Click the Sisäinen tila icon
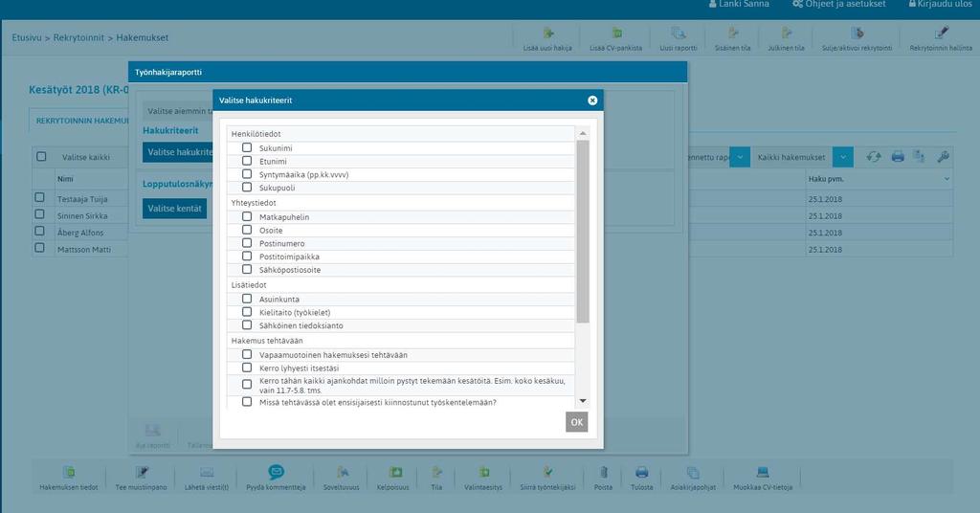 pos(733,33)
